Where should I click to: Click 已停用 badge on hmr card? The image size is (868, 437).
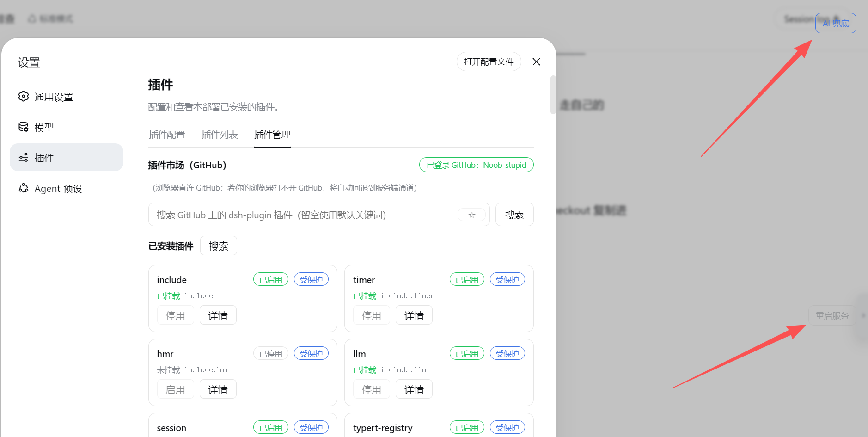271,353
